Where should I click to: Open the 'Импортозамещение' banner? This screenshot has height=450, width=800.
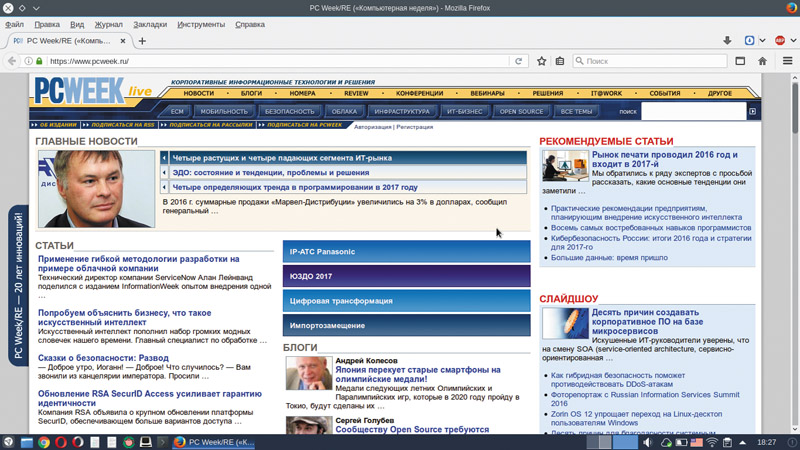tap(407, 326)
